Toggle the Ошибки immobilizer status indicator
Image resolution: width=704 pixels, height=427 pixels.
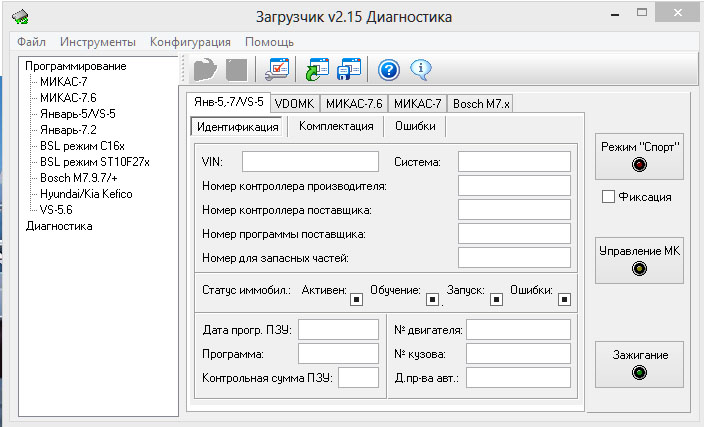pyautogui.click(x=565, y=299)
